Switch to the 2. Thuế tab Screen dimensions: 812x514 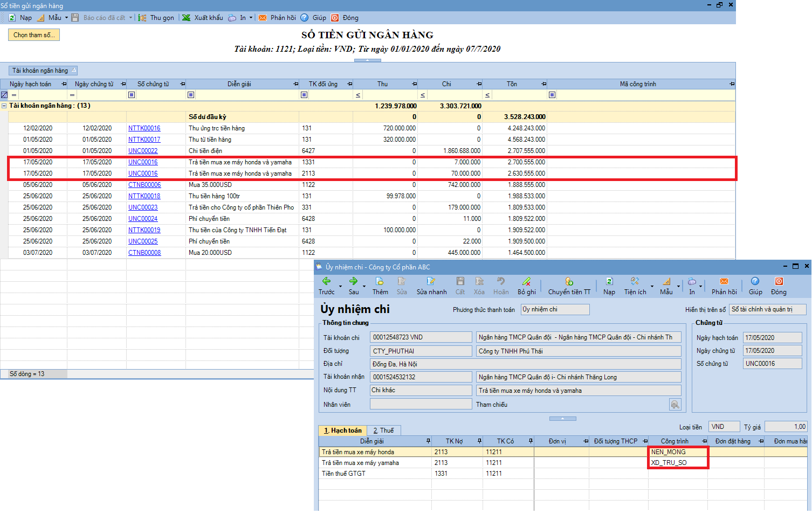pos(383,430)
